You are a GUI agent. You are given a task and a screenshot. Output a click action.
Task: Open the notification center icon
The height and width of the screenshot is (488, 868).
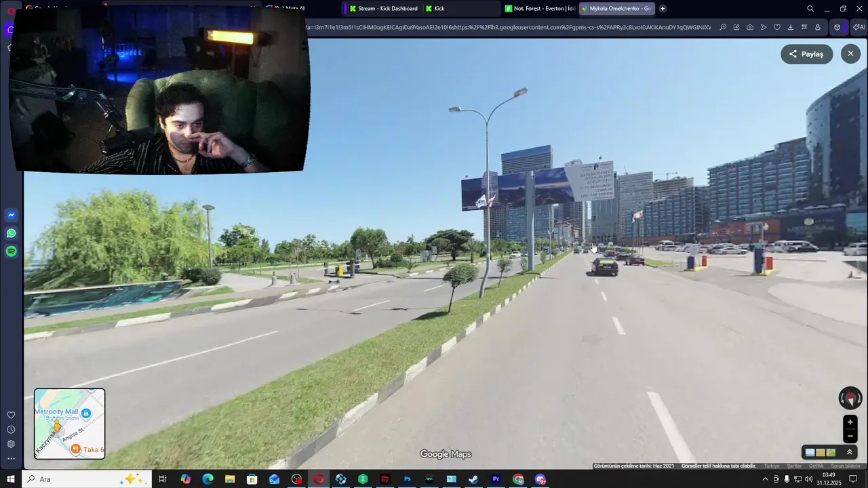[853, 479]
